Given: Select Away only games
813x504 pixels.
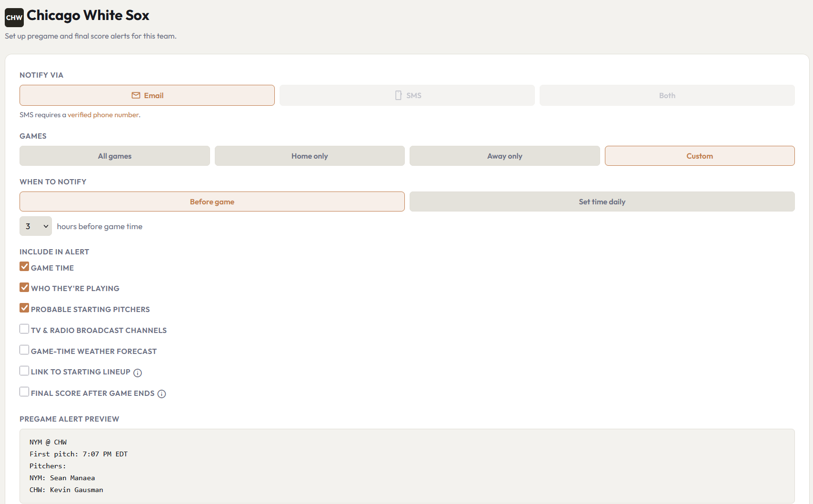Looking at the screenshot, I should 505,156.
